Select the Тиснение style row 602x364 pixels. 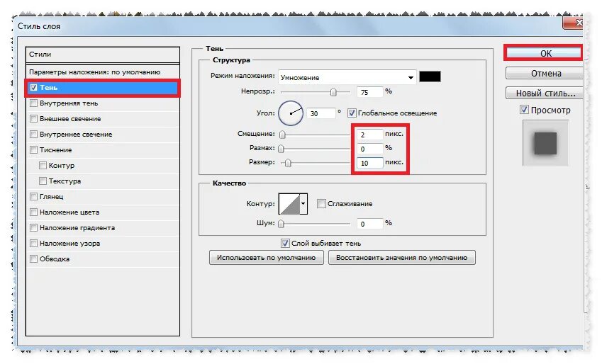[x=103, y=150]
